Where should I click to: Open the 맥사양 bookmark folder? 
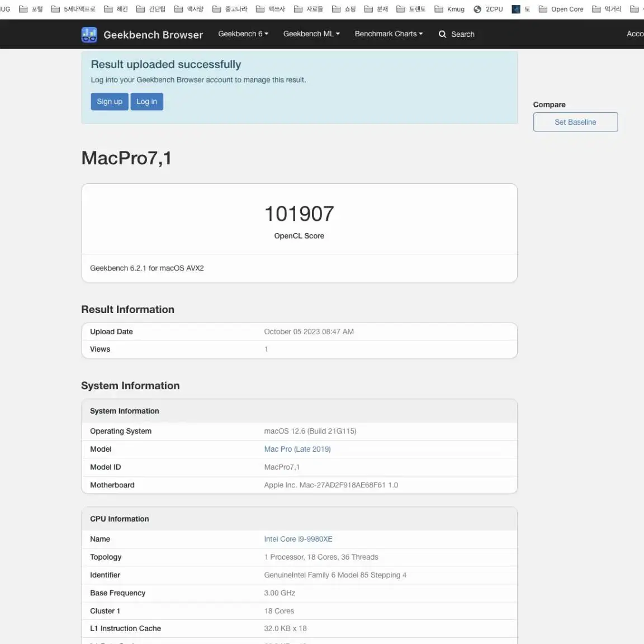189,9
